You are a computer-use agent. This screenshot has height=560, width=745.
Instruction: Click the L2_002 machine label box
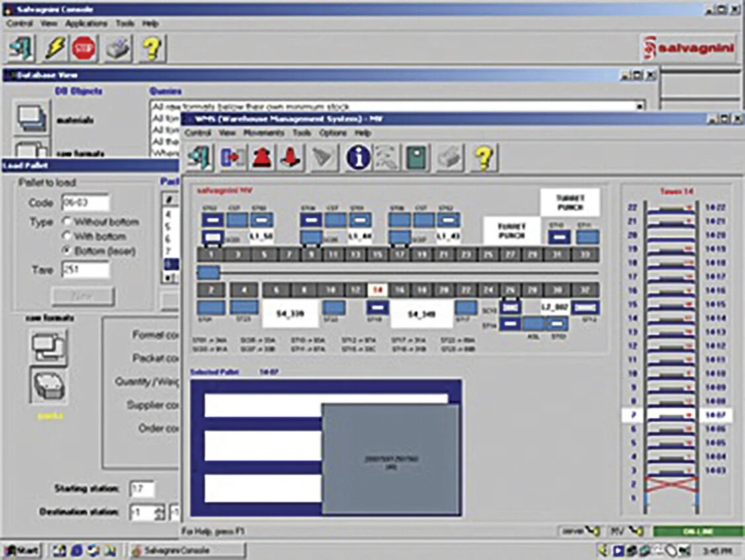(555, 307)
